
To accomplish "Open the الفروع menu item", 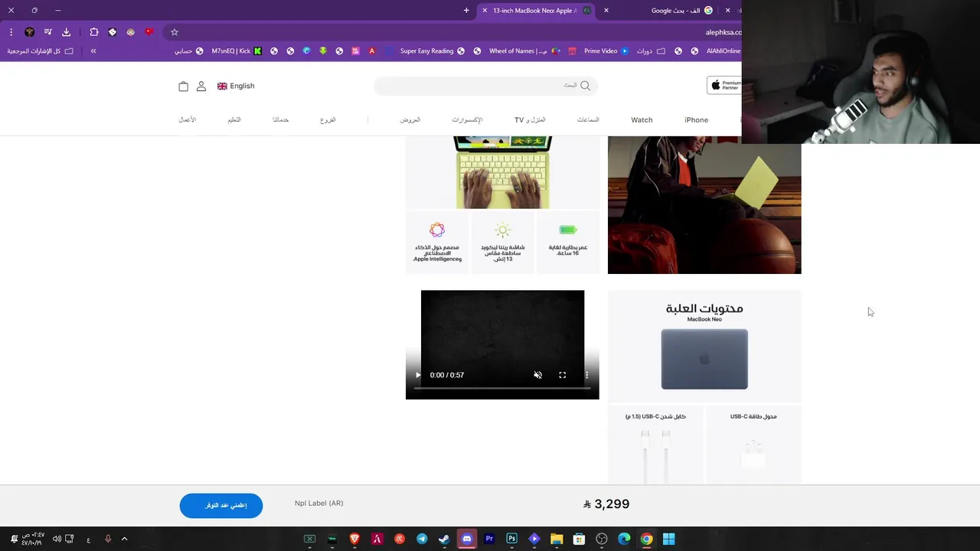I will pos(328,120).
